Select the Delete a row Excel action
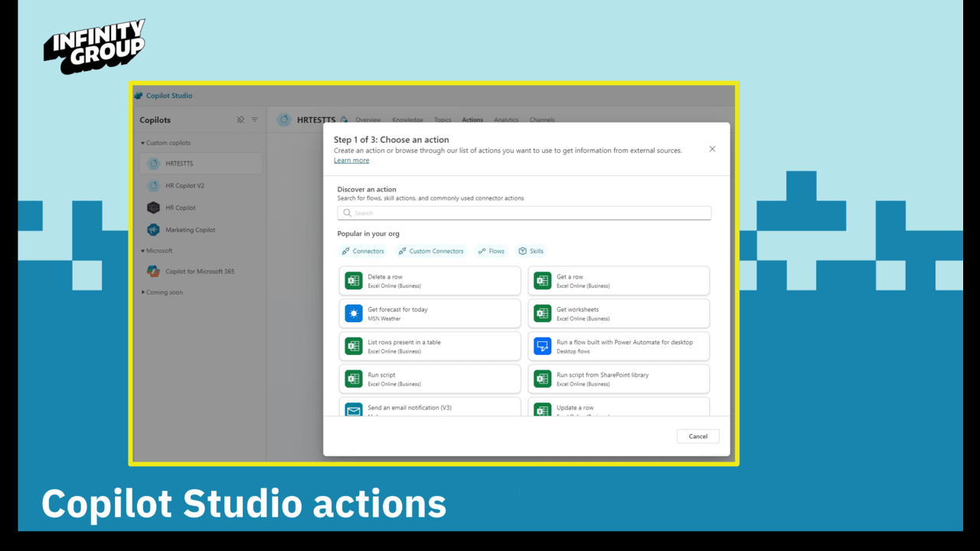The width and height of the screenshot is (980, 551). coord(430,281)
